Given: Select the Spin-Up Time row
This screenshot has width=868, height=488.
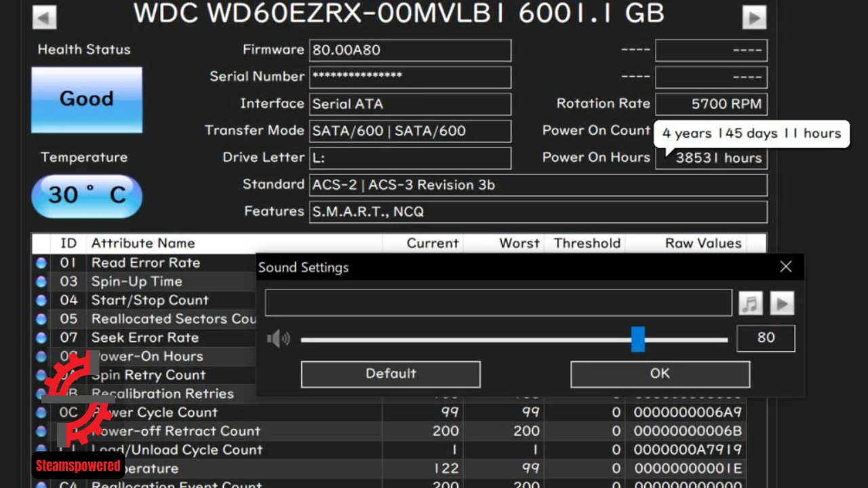Looking at the screenshot, I should tap(144, 281).
